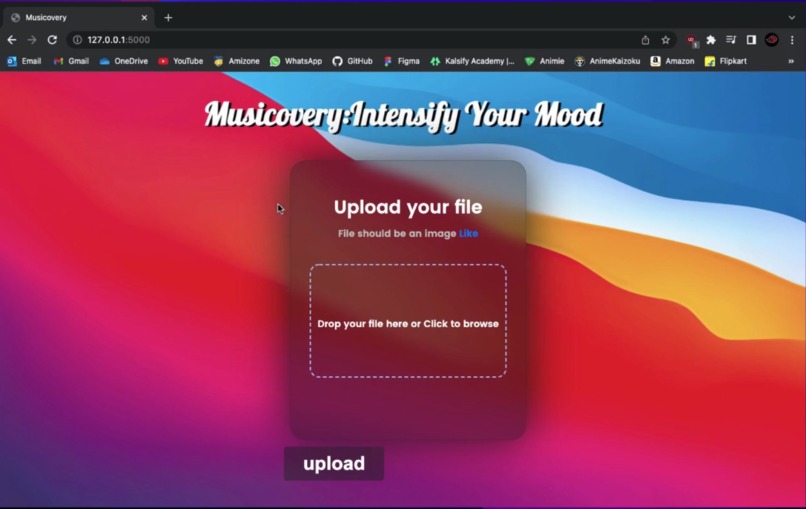Open the Flipkart bookmark
This screenshot has width=806, height=509.
click(x=726, y=61)
